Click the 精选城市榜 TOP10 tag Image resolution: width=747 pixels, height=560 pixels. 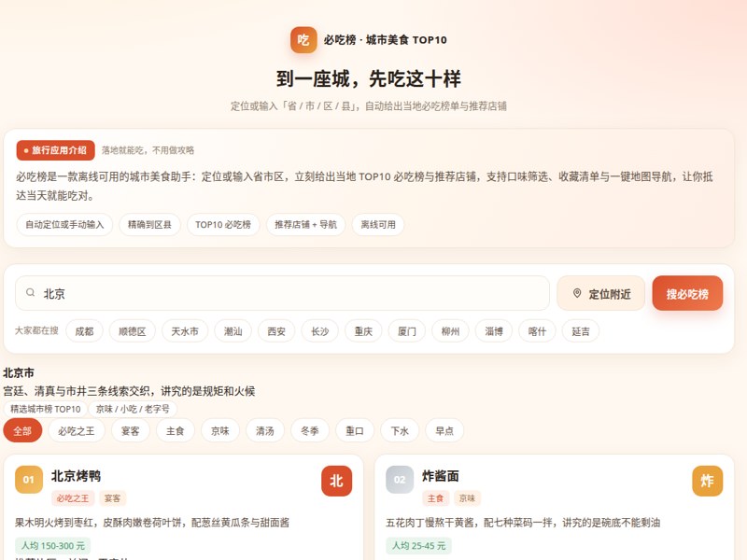45,409
